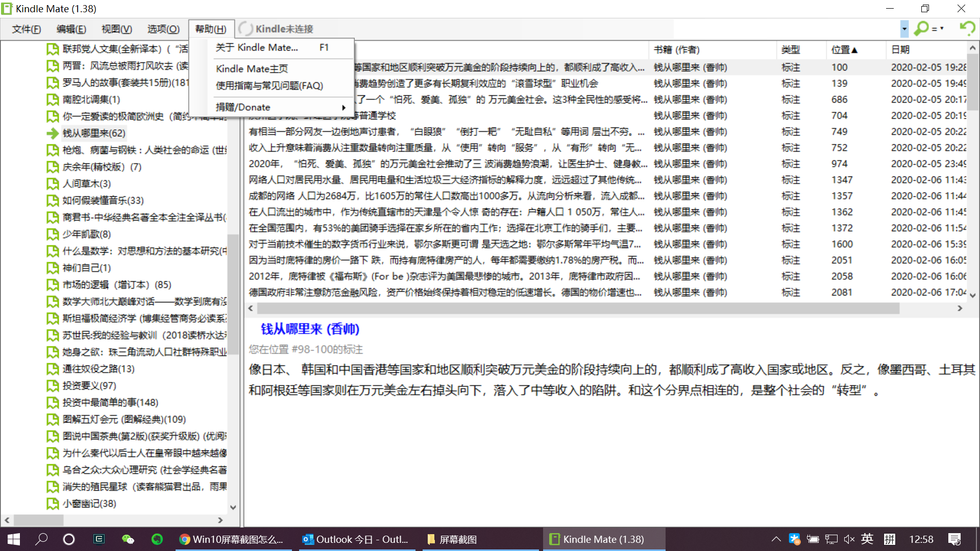This screenshot has height=551, width=980.
Task: Click the taskbar search magnifier icon
Action: click(41, 539)
